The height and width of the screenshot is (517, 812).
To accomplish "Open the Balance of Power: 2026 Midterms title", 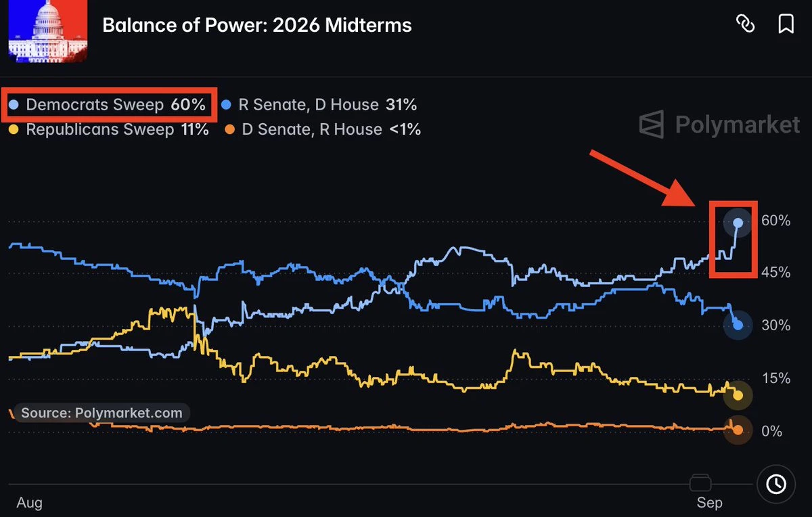I will click(256, 26).
